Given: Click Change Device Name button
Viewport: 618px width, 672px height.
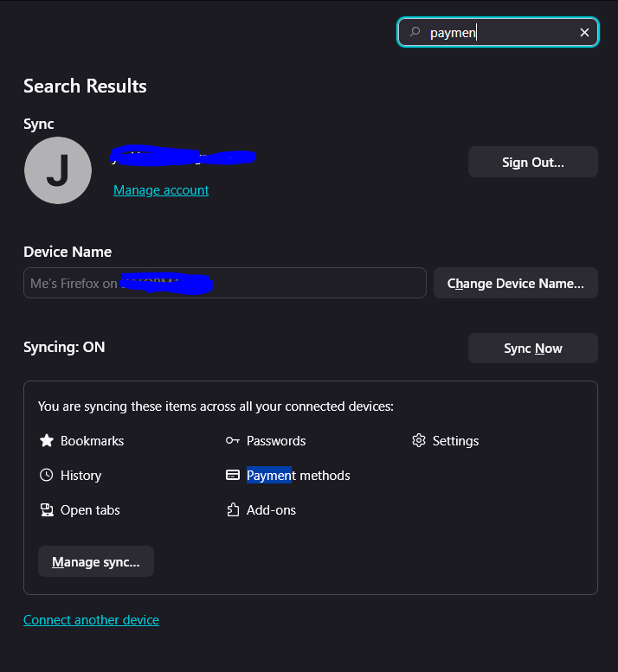Looking at the screenshot, I should tap(515, 283).
